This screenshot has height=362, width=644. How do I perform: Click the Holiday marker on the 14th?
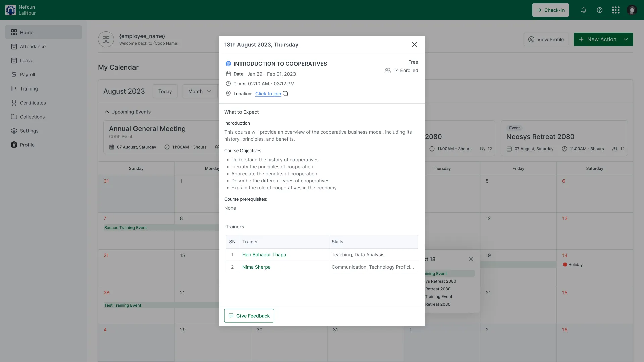573,265
